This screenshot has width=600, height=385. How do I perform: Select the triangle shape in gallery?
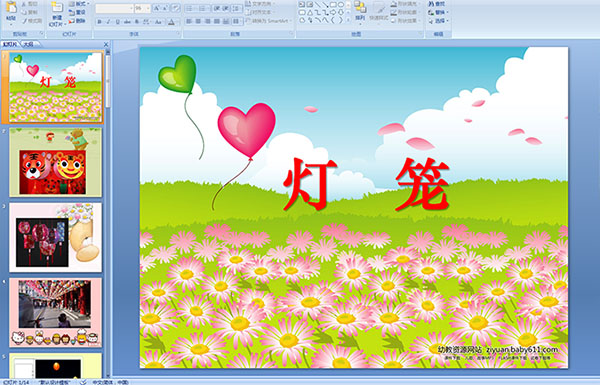[309, 12]
